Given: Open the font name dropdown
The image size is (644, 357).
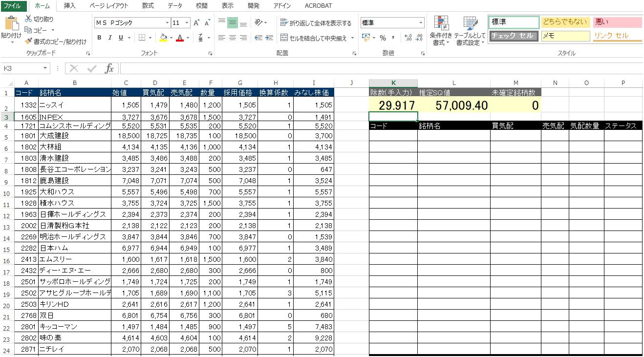Looking at the screenshot, I should (x=167, y=23).
